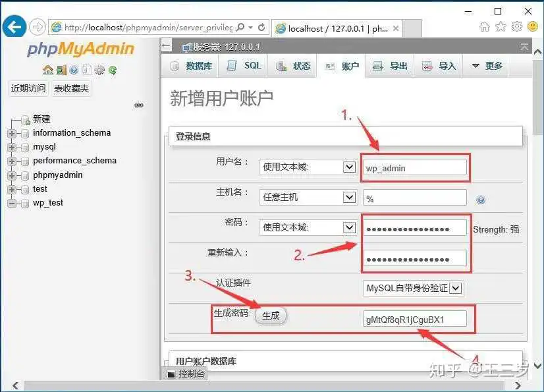Switch to the 数据库 tab
Viewport: 544px width, 392px height.
point(190,66)
